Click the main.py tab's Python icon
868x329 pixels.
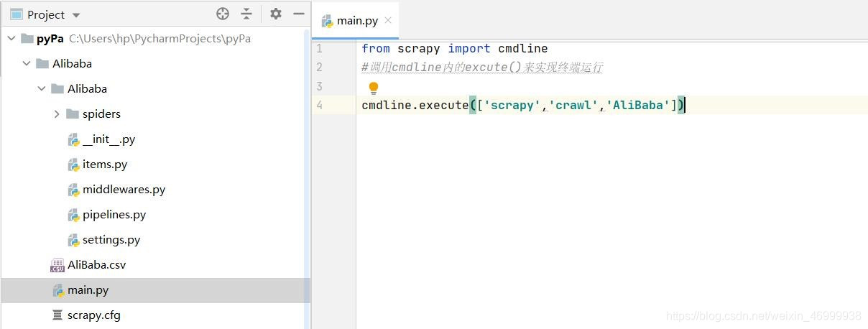[328, 21]
